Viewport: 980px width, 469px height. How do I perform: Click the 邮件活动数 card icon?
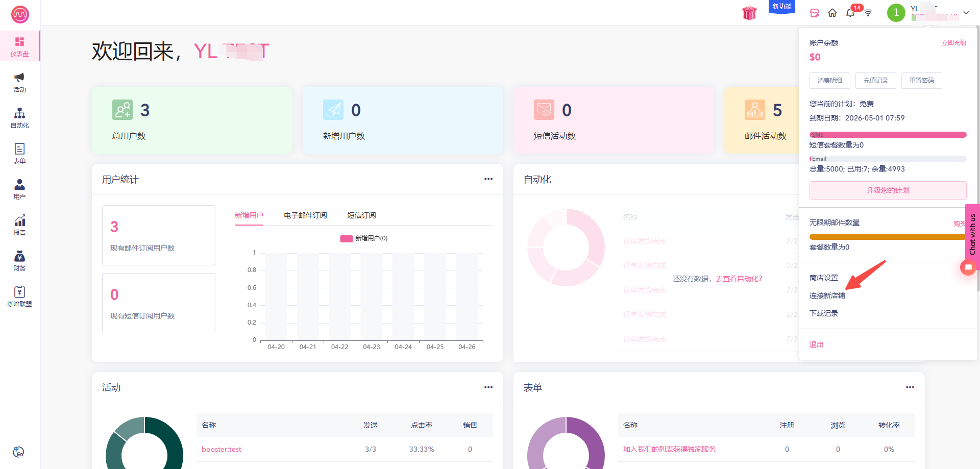click(x=755, y=110)
